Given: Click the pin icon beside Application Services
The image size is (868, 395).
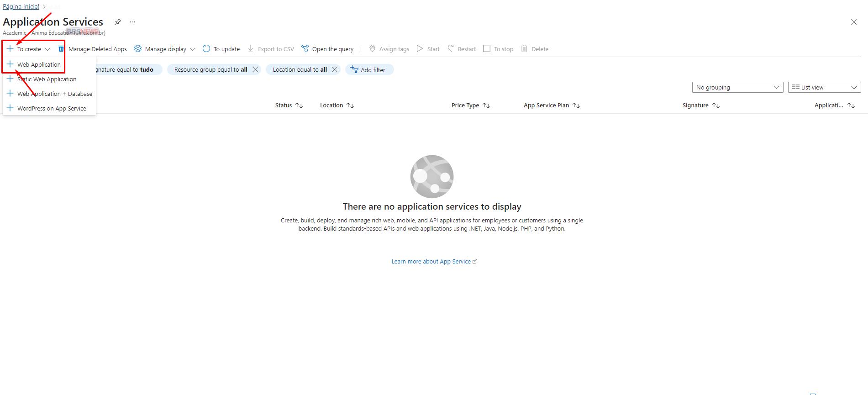Looking at the screenshot, I should tap(118, 22).
